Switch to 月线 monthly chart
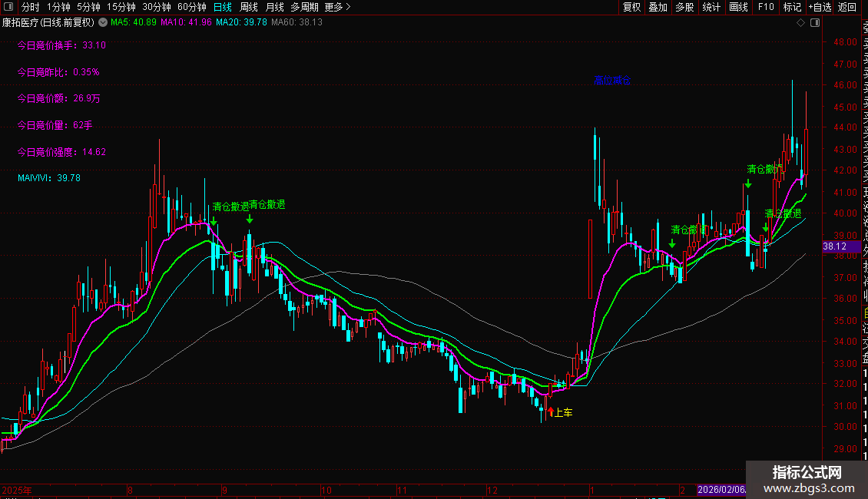This screenshot has height=499, width=868. (x=274, y=7)
